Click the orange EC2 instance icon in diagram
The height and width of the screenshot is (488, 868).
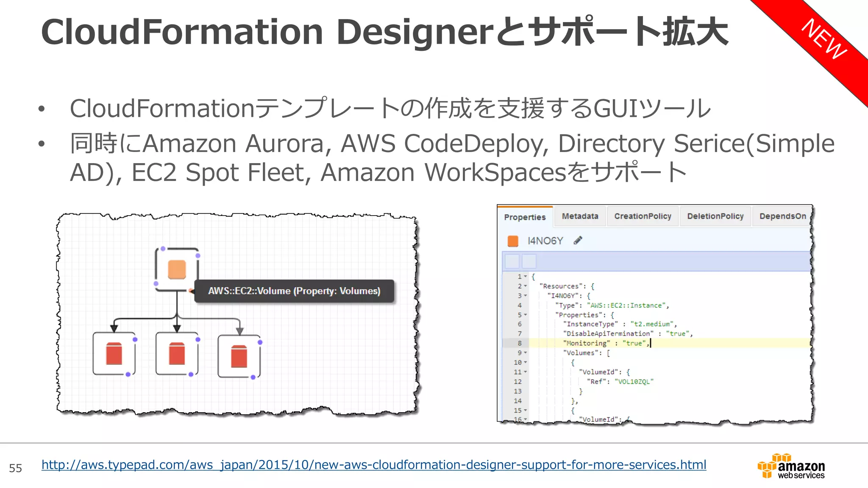click(177, 269)
